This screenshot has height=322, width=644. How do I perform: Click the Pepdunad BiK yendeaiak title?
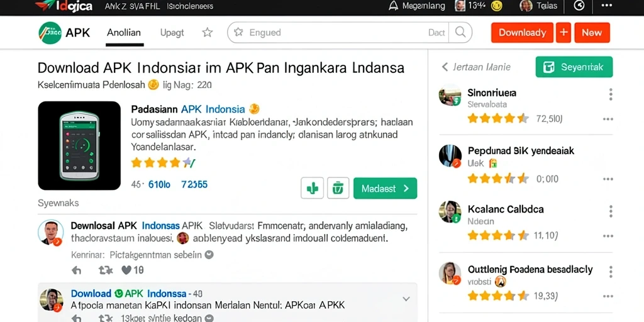click(521, 151)
